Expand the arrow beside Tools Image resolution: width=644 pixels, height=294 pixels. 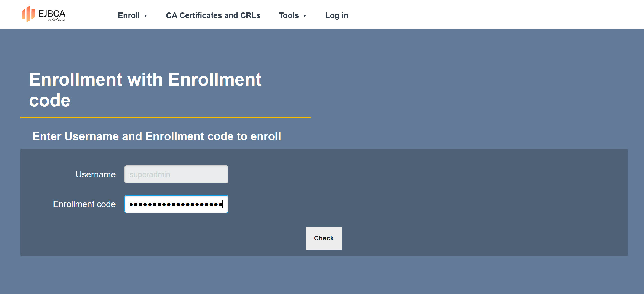click(305, 16)
